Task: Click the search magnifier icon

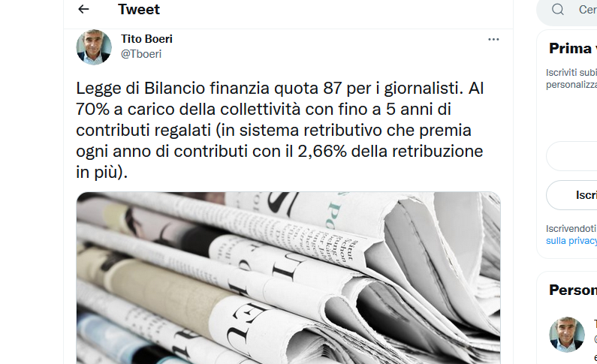Action: click(558, 9)
